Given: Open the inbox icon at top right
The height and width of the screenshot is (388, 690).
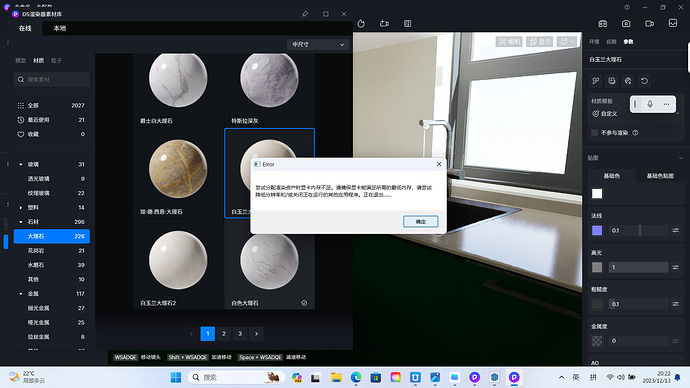Looking at the screenshot, I should [673, 23].
